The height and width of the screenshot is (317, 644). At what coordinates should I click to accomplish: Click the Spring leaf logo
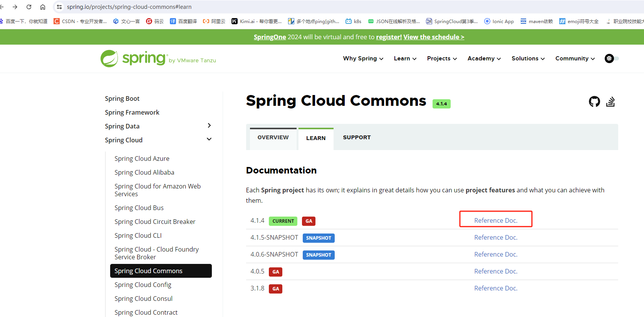[109, 58]
